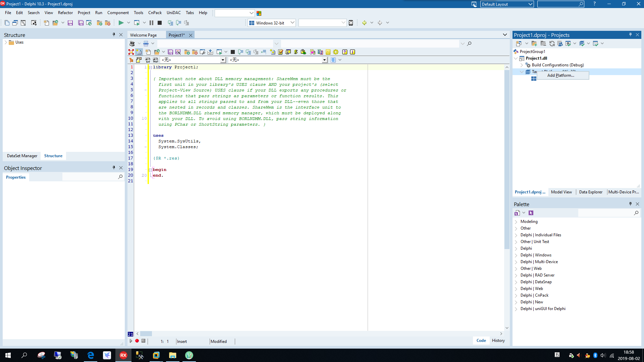Click the info icon in editor toolbar

pos(353,52)
